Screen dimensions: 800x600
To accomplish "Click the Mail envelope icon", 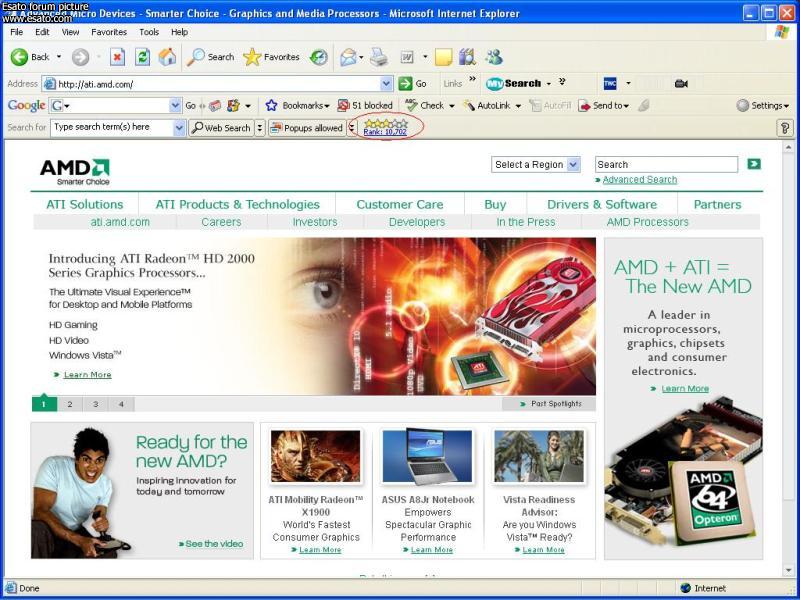I will pyautogui.click(x=348, y=57).
